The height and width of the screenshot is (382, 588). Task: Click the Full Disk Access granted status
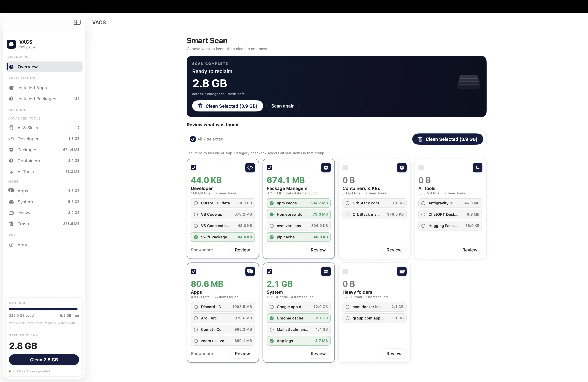click(29, 371)
